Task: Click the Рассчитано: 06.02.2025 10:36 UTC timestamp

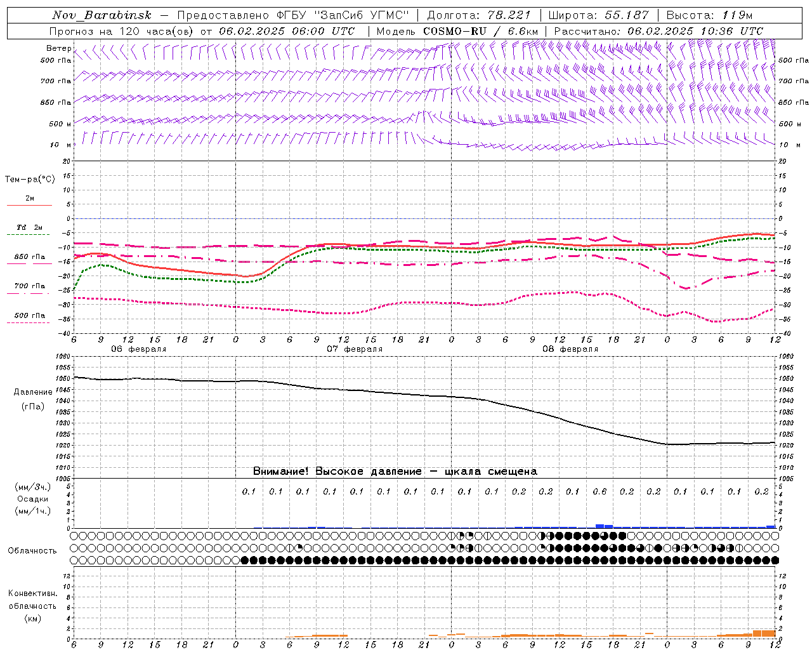Action: click(658, 31)
